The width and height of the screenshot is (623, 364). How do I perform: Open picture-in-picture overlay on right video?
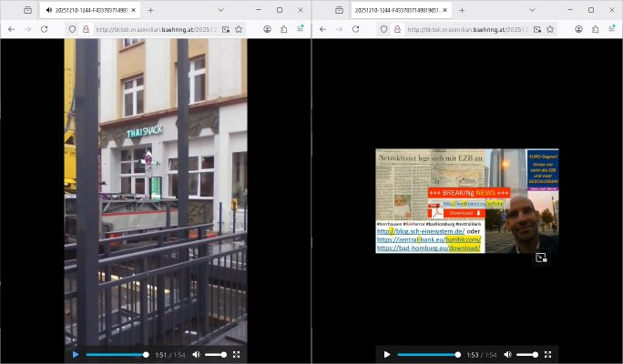541,258
